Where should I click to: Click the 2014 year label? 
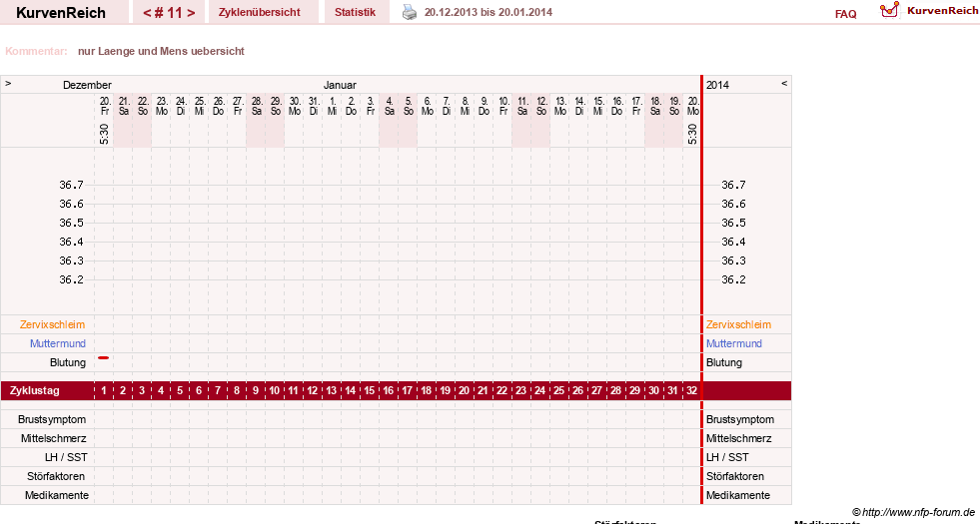pos(717,85)
